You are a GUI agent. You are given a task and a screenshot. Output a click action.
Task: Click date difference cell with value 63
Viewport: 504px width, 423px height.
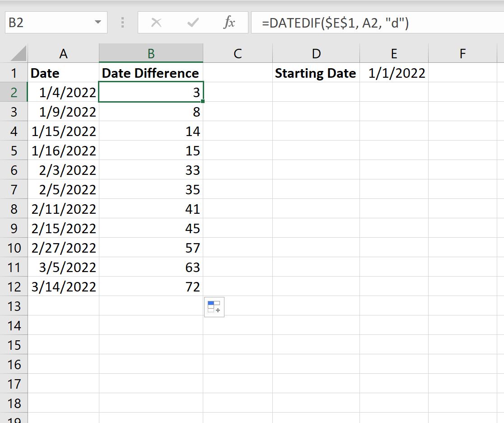pyautogui.click(x=151, y=267)
